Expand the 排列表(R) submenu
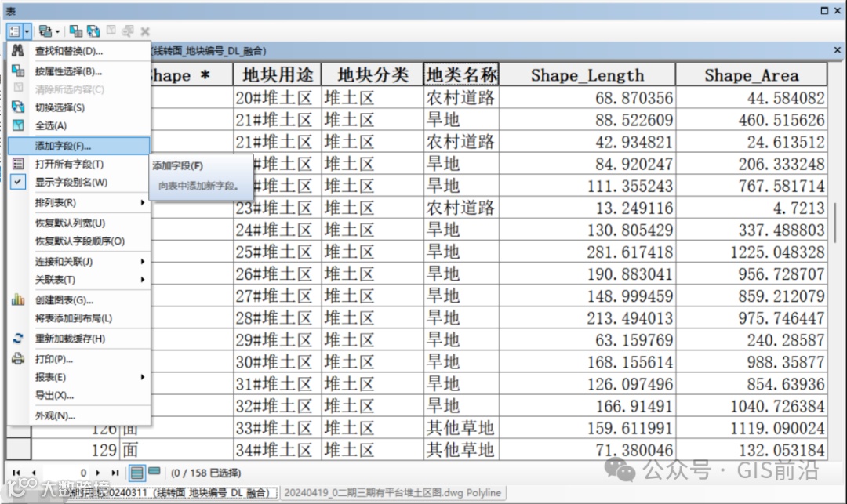 click(x=79, y=202)
